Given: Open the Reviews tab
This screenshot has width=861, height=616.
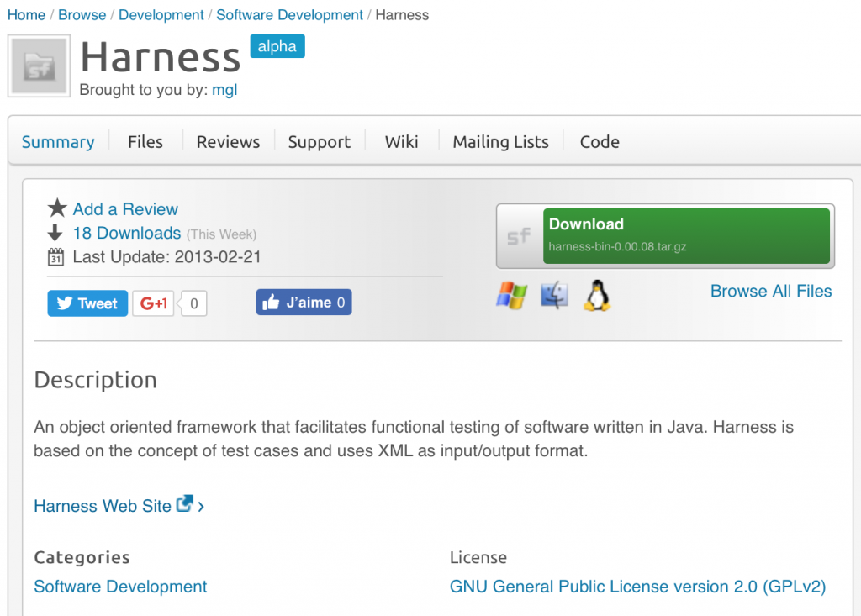Looking at the screenshot, I should click(227, 141).
